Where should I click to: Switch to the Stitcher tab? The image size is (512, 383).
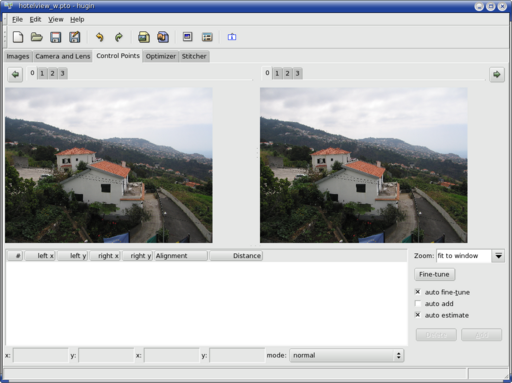(194, 56)
